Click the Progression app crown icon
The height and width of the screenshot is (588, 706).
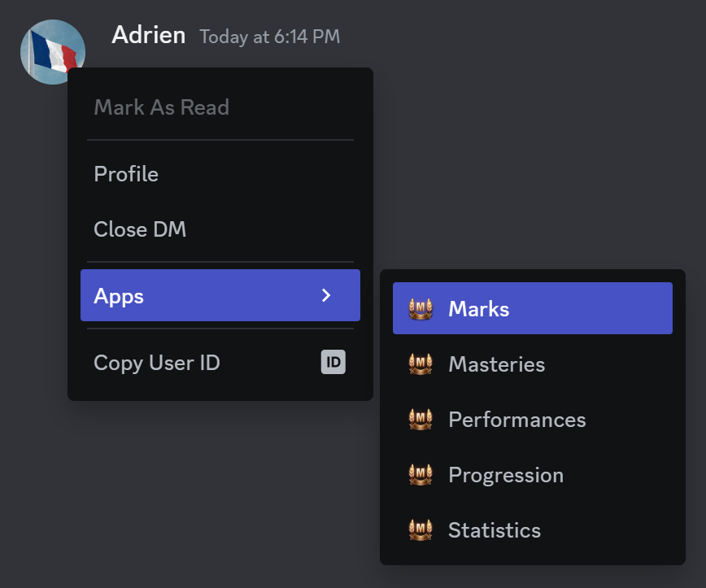pyautogui.click(x=420, y=475)
